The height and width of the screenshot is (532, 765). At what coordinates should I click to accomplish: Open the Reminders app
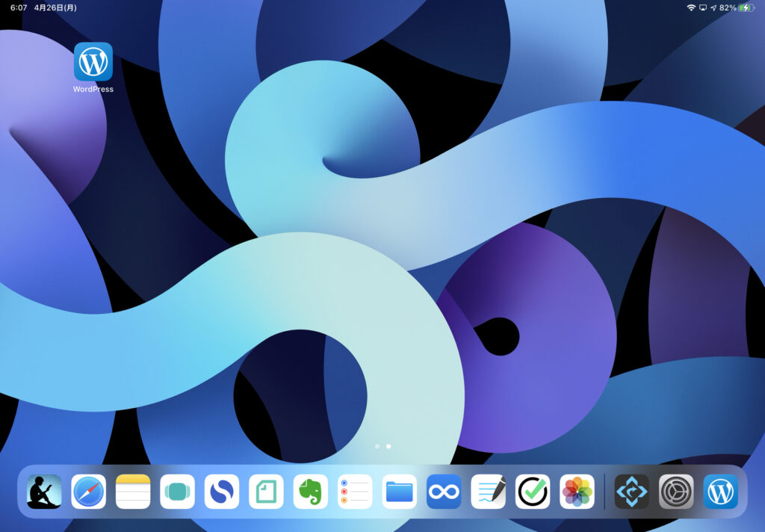tap(355, 492)
